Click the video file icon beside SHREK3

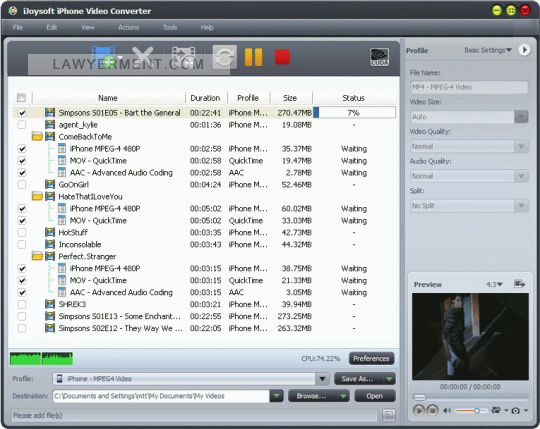tap(50, 304)
